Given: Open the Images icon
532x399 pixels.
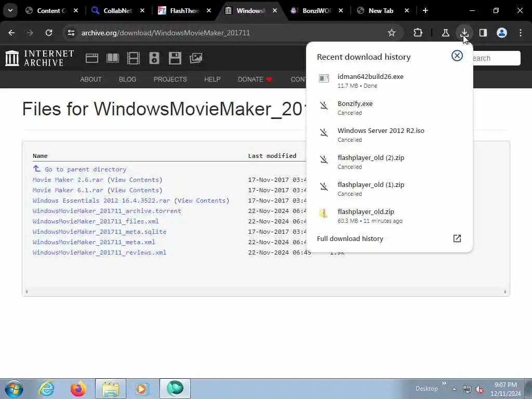Looking at the screenshot, I should pyautogui.click(x=196, y=58).
